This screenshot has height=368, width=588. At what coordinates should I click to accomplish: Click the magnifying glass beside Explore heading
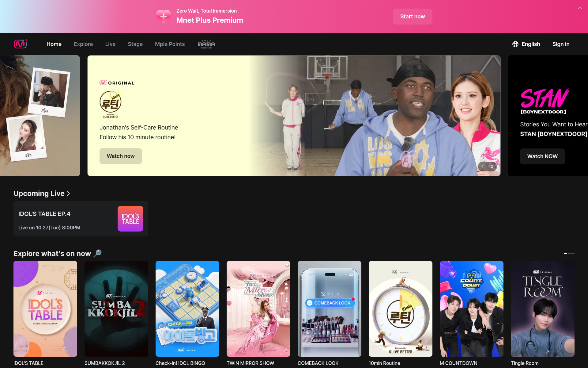tap(98, 253)
